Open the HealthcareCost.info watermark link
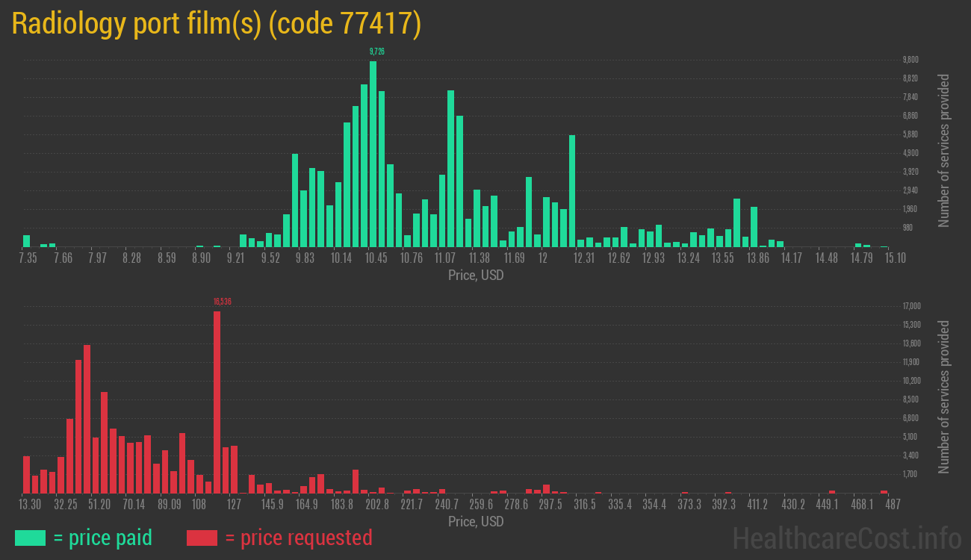Viewport: 971px width, 560px height. click(x=846, y=538)
